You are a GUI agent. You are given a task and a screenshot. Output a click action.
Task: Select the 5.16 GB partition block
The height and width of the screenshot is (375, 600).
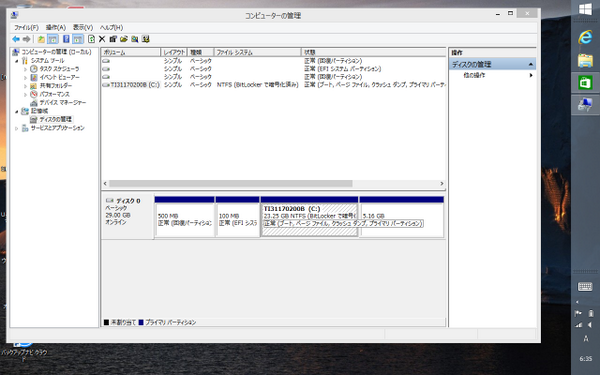tap(401, 220)
